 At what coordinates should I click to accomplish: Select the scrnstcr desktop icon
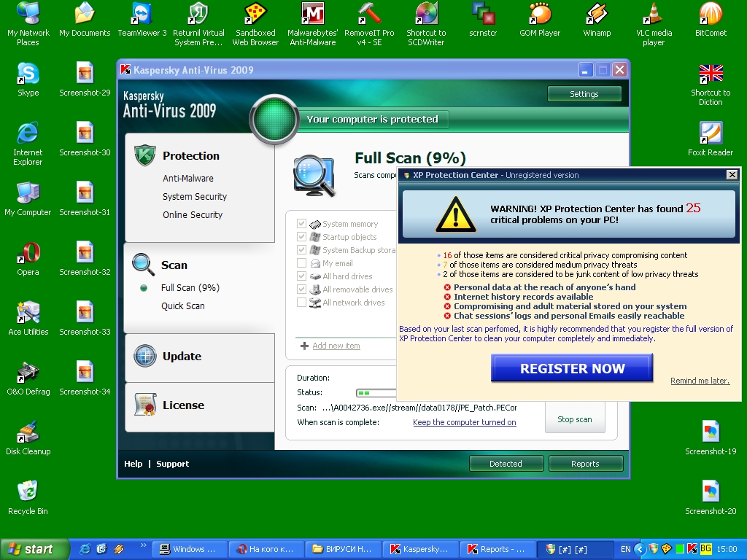click(x=483, y=20)
